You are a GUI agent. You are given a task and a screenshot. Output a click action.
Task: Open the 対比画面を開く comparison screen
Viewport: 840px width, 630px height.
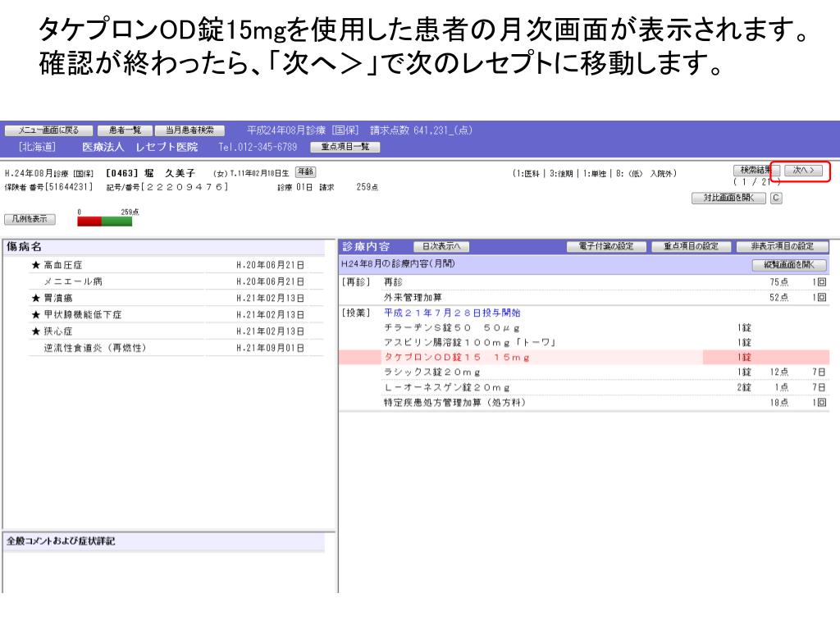click(x=728, y=198)
